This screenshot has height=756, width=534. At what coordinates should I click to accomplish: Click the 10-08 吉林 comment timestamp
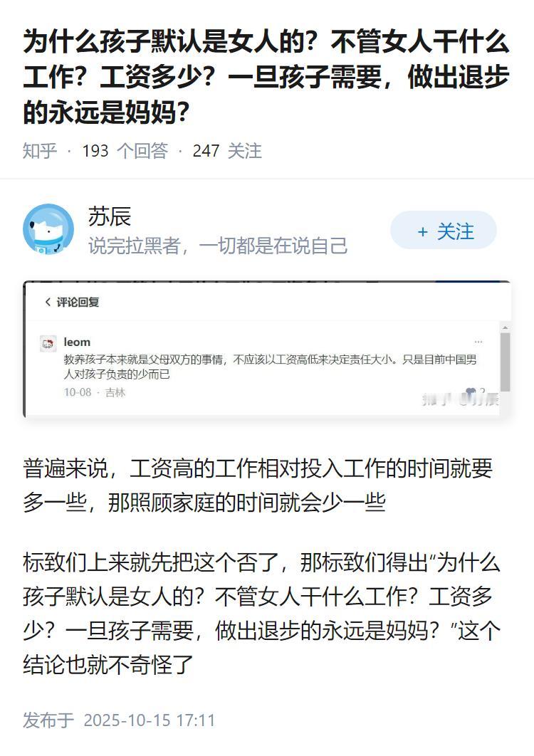click(95, 392)
